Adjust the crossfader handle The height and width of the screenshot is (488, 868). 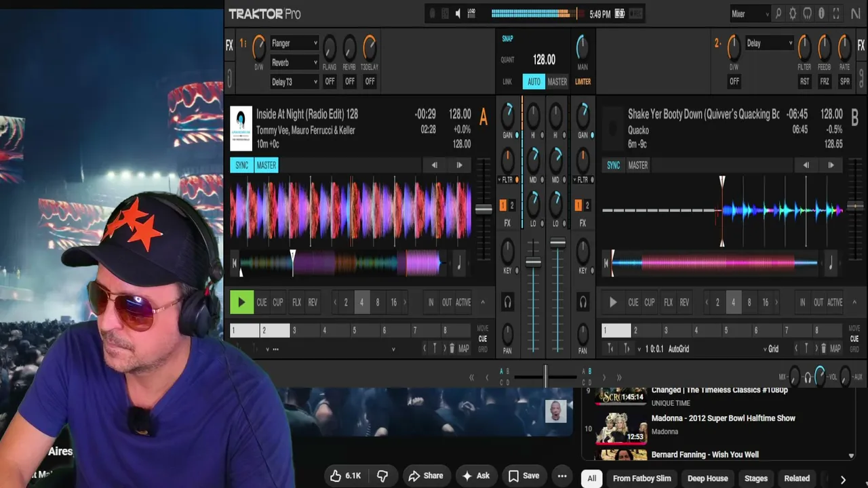pos(545,377)
